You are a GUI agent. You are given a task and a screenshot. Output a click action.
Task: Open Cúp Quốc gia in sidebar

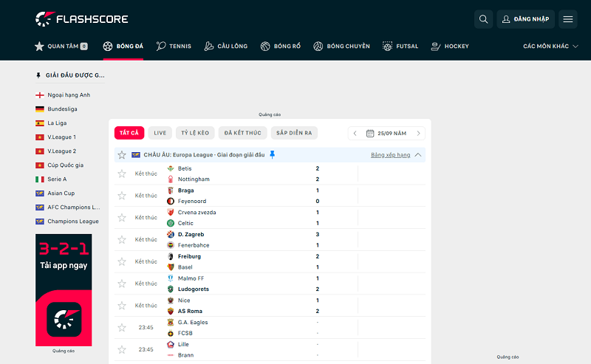coord(60,165)
